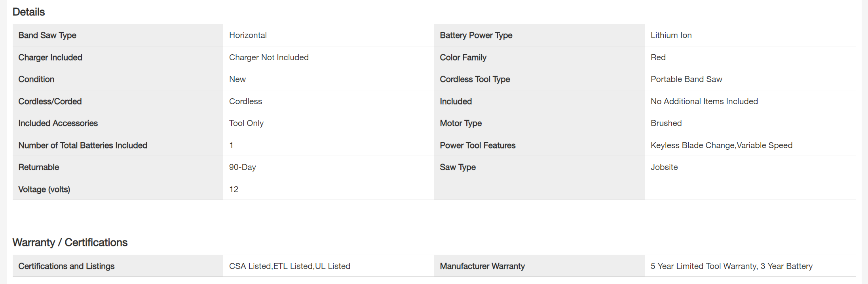Select the Portable Band Saw value
The width and height of the screenshot is (868, 284).
(x=686, y=79)
